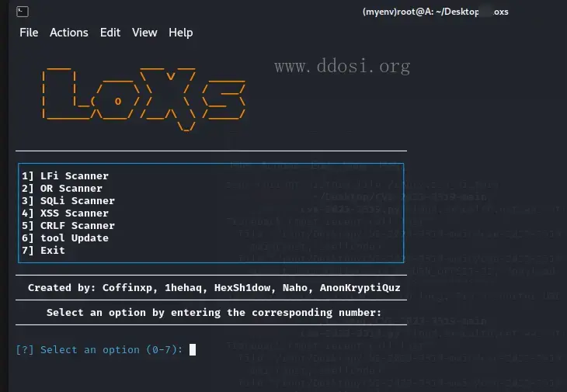
Task: Click the '5] CRLF Scanner' menu line
Action: (x=68, y=225)
